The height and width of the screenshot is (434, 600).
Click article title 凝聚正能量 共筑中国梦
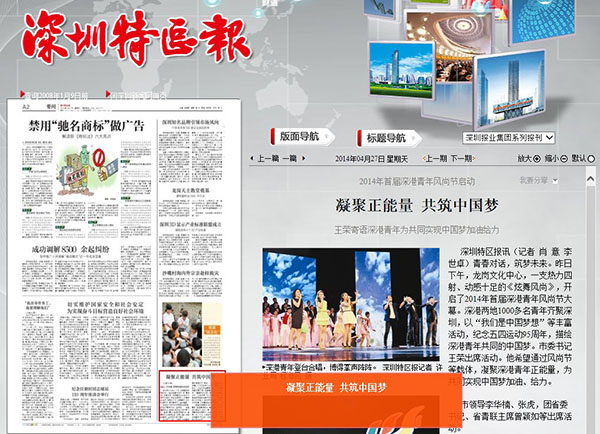417,206
